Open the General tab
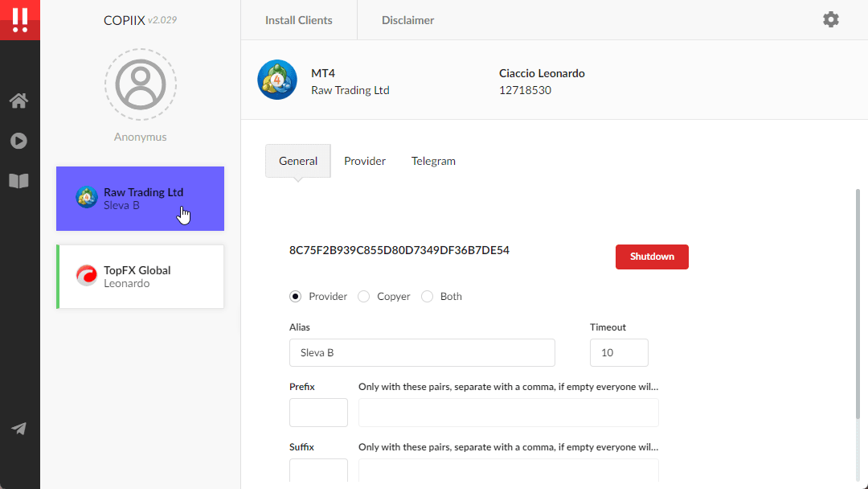This screenshot has height=489, width=868. click(298, 161)
